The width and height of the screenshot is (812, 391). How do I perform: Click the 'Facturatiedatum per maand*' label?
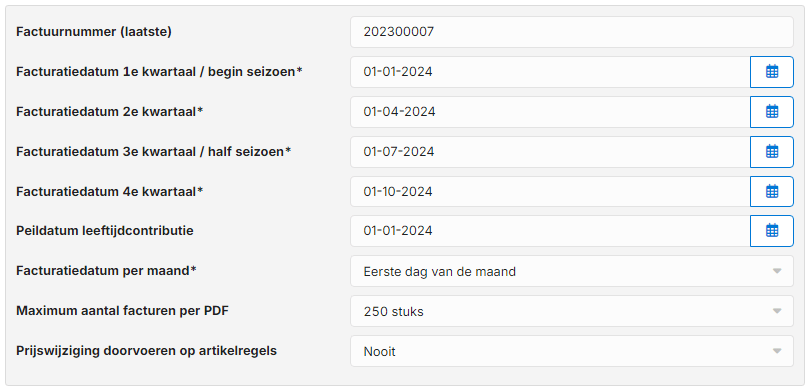tap(106, 270)
